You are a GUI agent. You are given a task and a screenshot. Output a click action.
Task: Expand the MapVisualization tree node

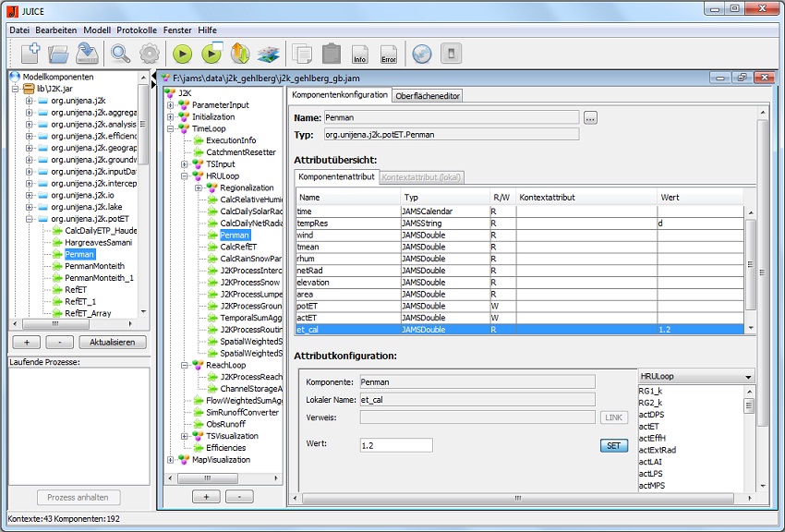[x=171, y=460]
